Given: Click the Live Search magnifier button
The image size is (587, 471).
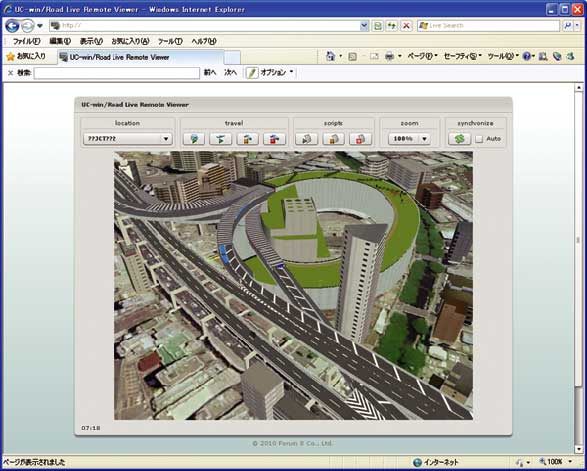Looking at the screenshot, I should click(x=568, y=25).
